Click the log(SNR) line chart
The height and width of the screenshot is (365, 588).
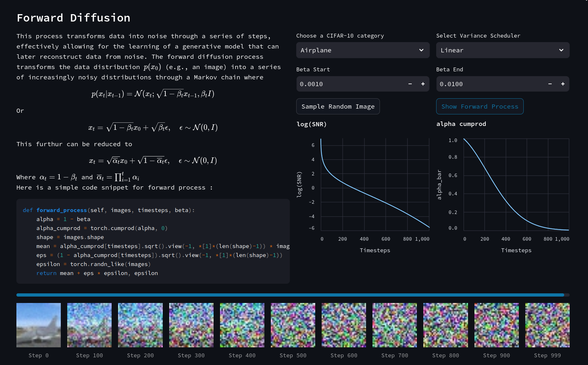click(x=375, y=185)
